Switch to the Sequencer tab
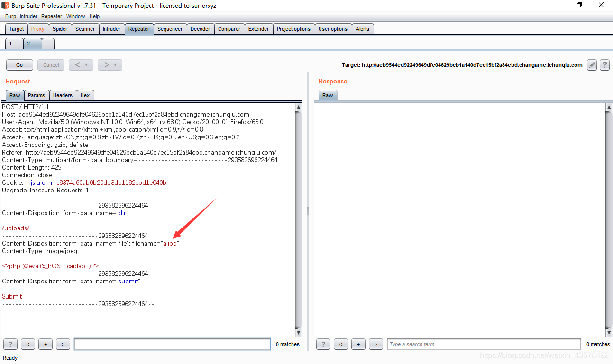The image size is (613, 364). [x=170, y=29]
